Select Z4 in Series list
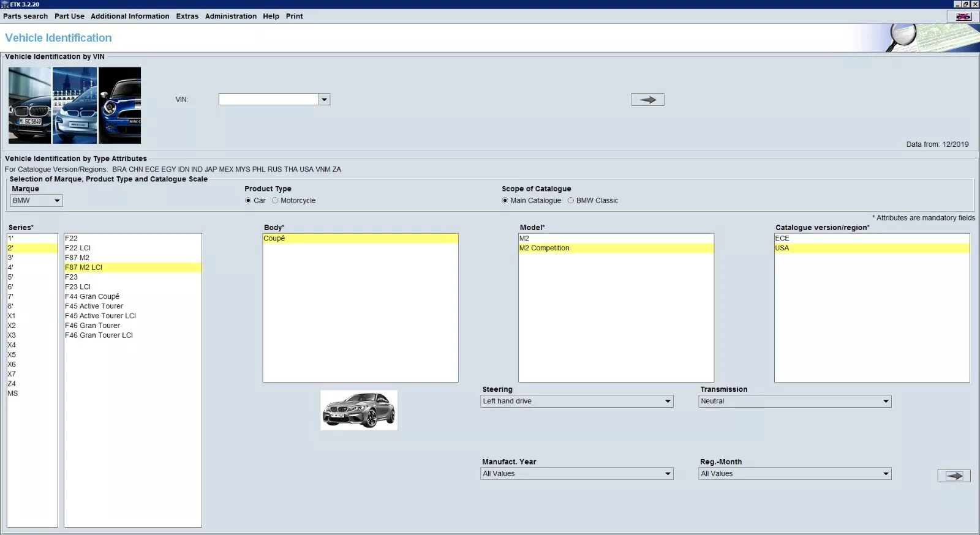The image size is (980, 535). coord(32,384)
